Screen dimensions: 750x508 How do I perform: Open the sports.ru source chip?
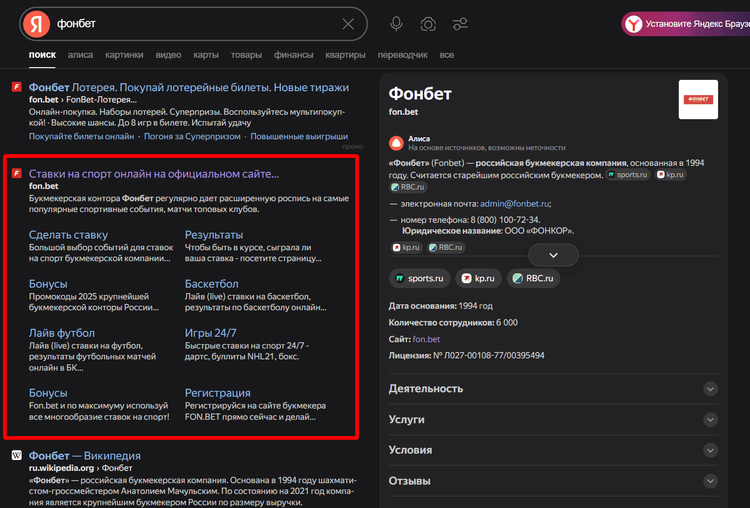(x=418, y=278)
